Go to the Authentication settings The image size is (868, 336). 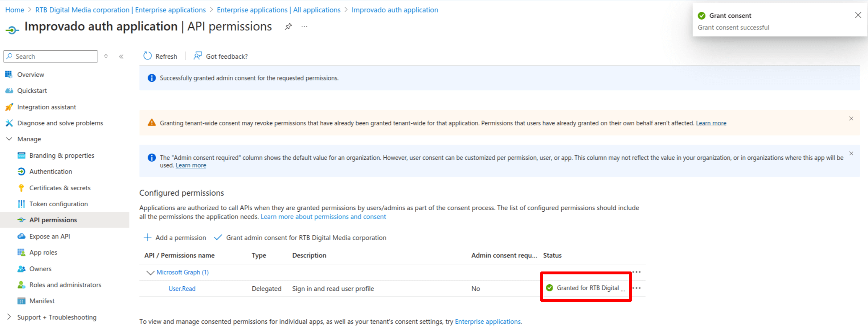coord(50,171)
